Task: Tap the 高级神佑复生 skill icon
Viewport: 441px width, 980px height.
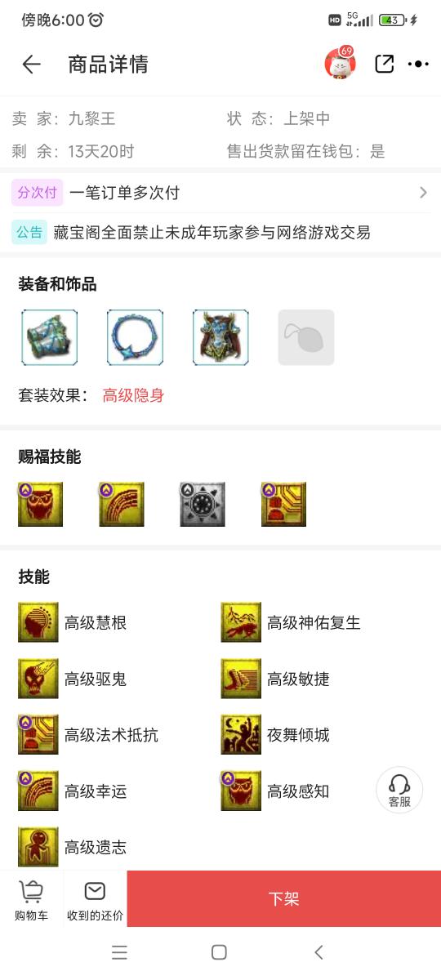Action: pyautogui.click(x=241, y=623)
